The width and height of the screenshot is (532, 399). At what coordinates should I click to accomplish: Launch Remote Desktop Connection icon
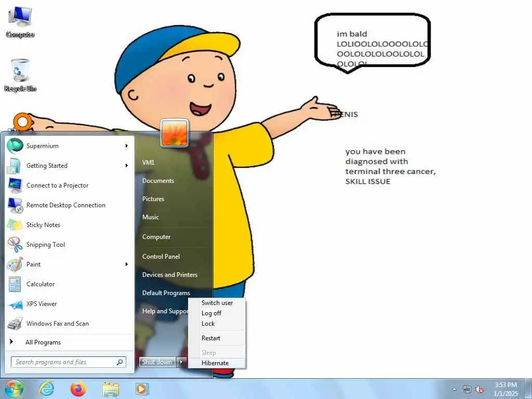coord(15,205)
